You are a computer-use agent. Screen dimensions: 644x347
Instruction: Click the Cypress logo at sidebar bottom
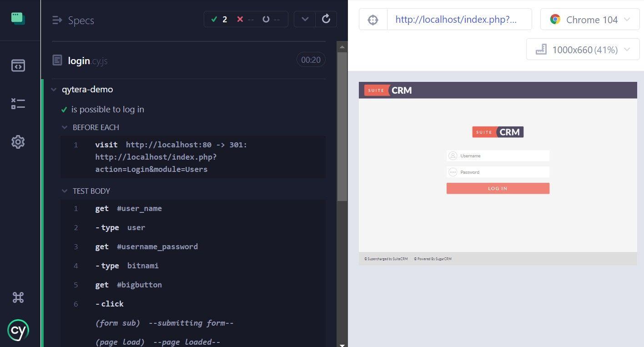click(x=18, y=330)
